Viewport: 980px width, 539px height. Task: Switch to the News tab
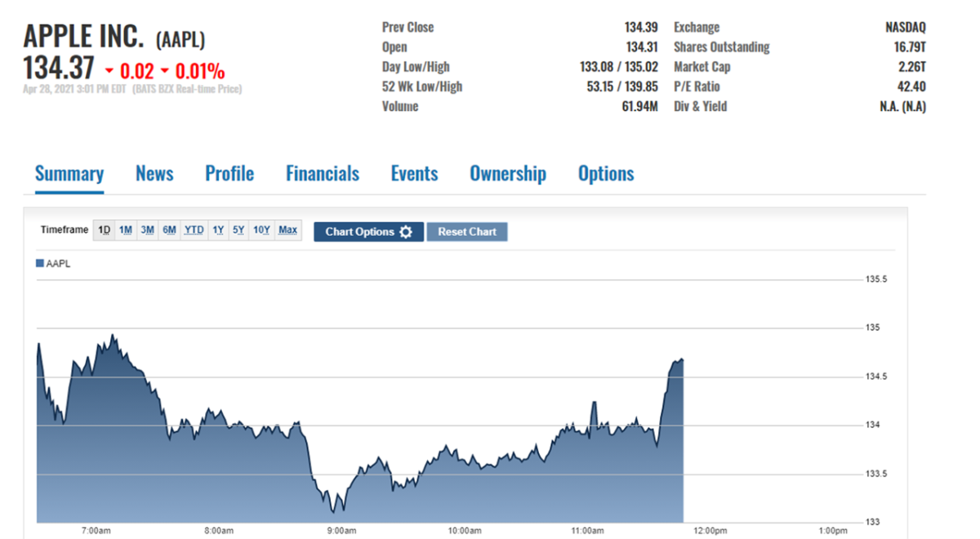(154, 174)
